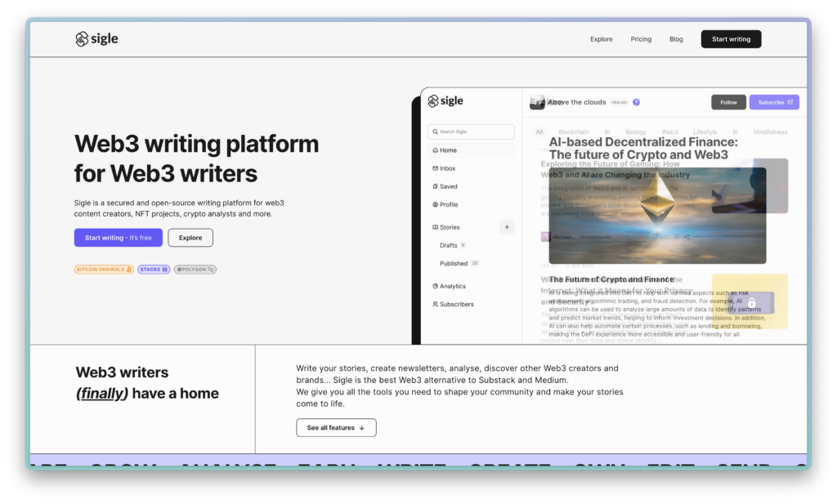This screenshot has width=837, height=504.
Task: Open Inbox in the preview sidebar
Action: point(444,168)
